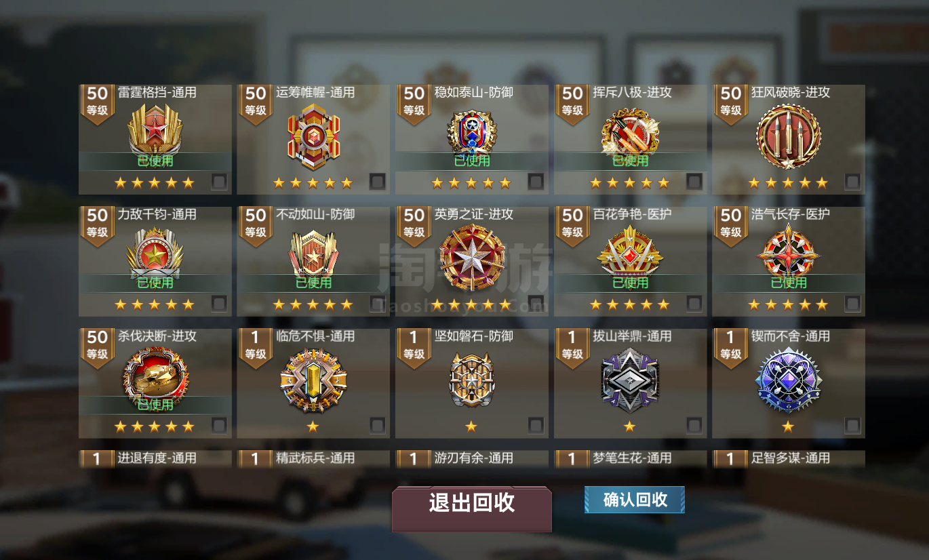Open the partially visible 进退有度 card

[155, 459]
